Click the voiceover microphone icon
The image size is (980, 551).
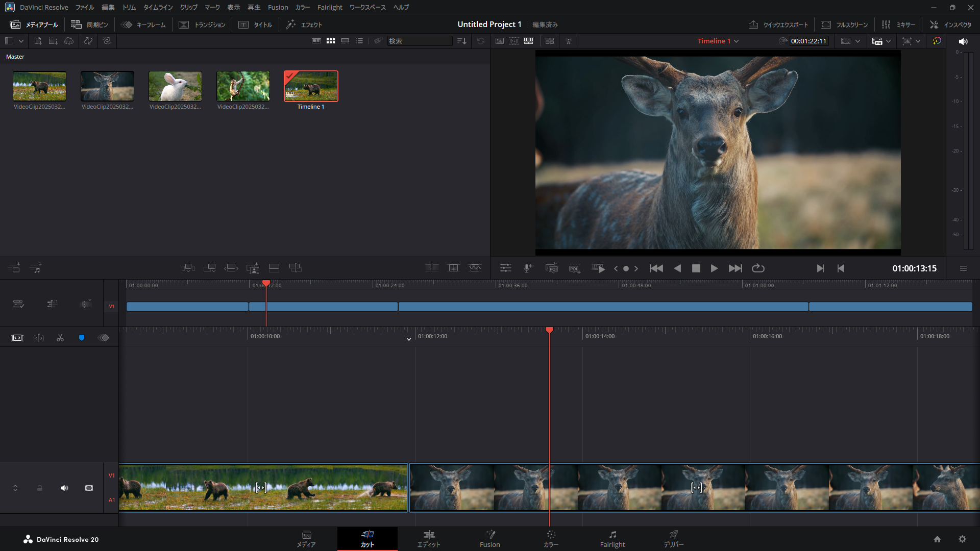click(x=528, y=268)
